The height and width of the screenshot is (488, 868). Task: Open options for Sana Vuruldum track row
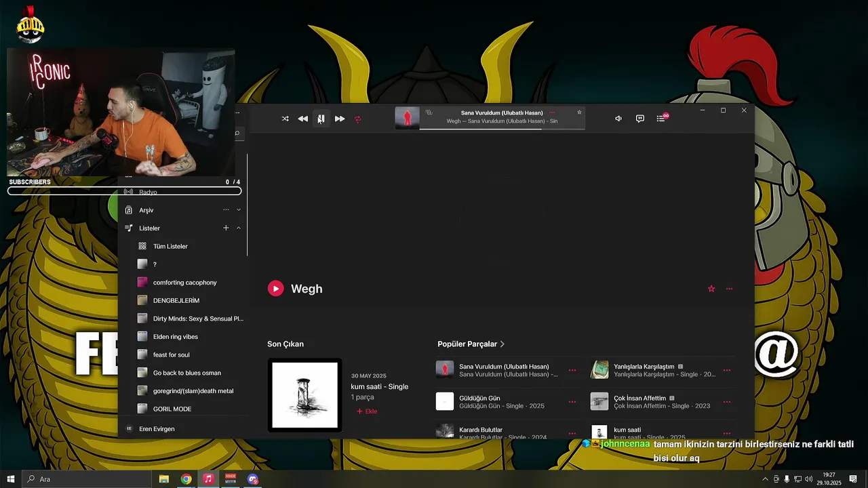[x=572, y=370]
